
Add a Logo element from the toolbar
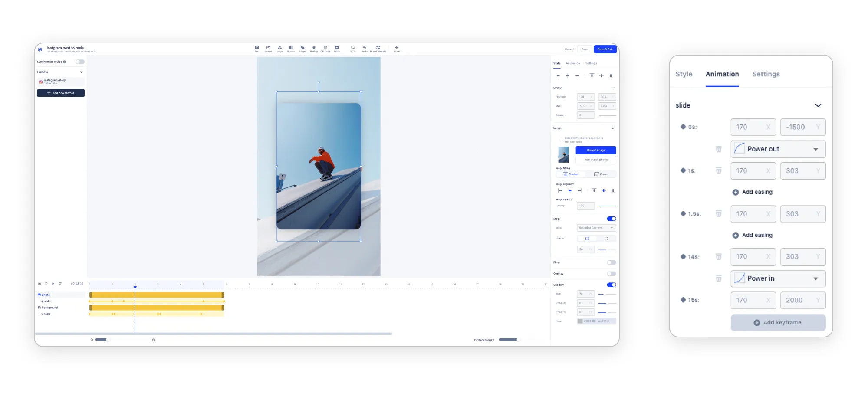click(279, 49)
